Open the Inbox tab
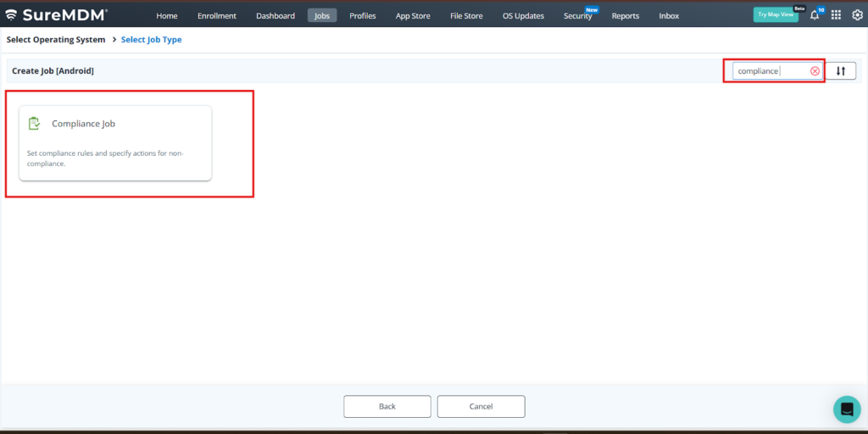 click(669, 16)
